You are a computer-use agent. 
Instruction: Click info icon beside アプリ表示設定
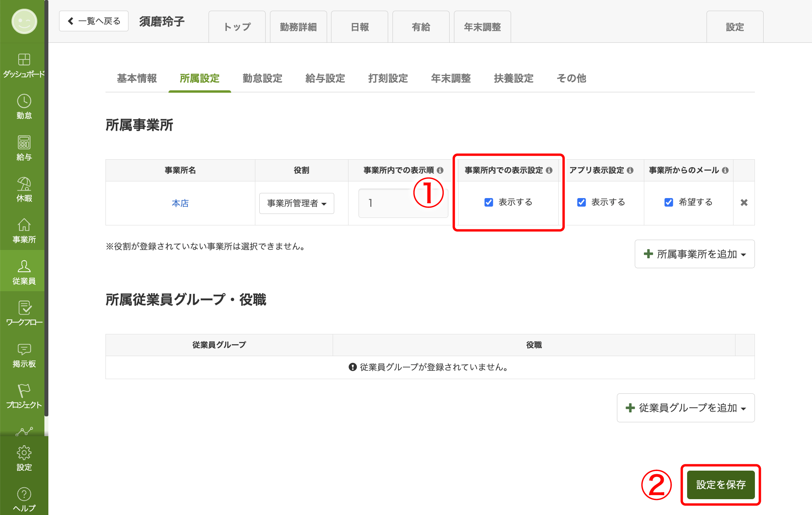[630, 170]
